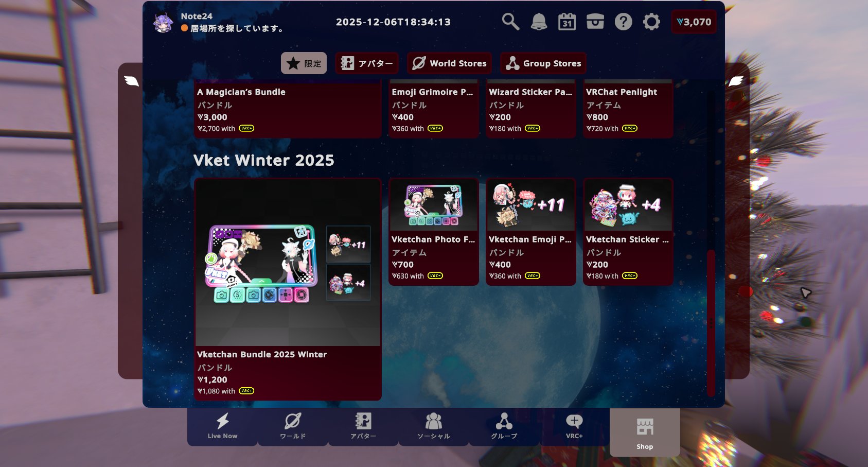Open the inventory box icon
The width and height of the screenshot is (868, 467).
click(595, 22)
